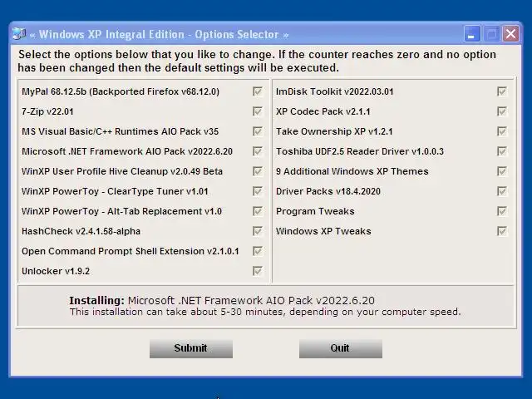Viewport: 532px width, 399px height.
Task: Toggle Toshiba UDF2.5 Reader Driver checkbox
Action: point(502,151)
